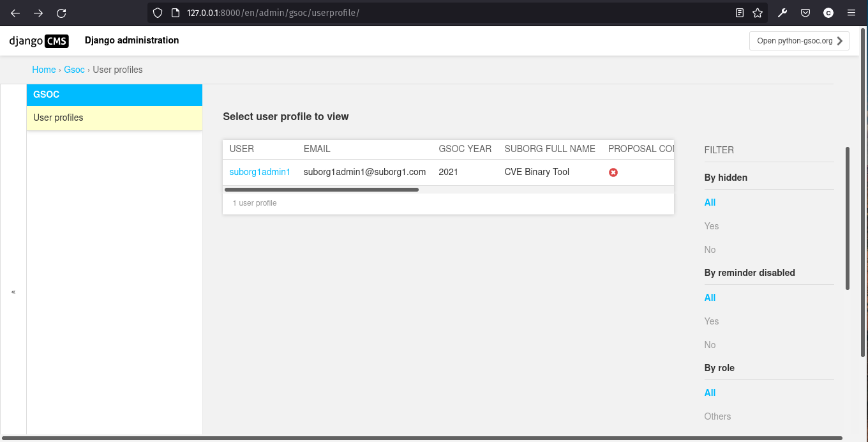Collapse the admin sidebar with the chevron
Screen dimensions: 868x442
click(13, 292)
